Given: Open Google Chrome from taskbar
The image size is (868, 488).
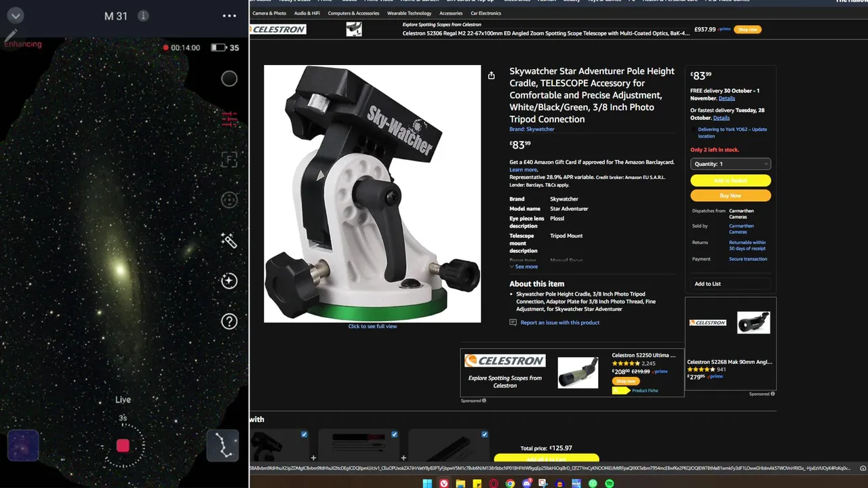Looking at the screenshot, I should pyautogui.click(x=510, y=483).
